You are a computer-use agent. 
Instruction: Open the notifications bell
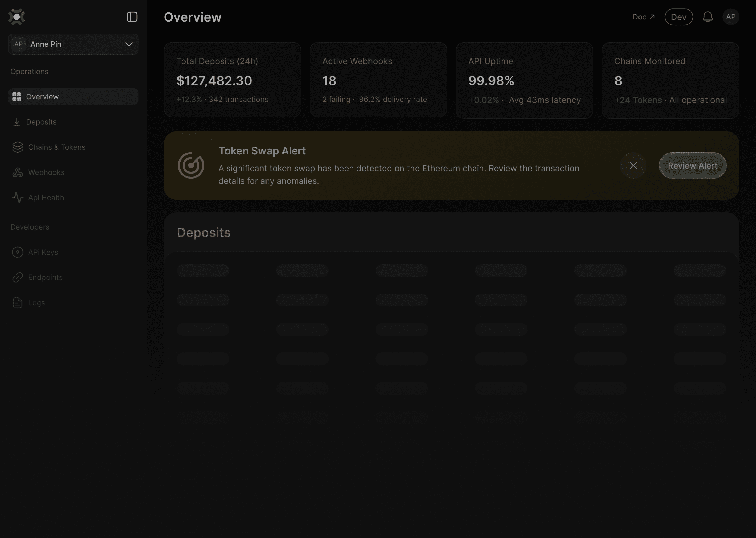tap(708, 17)
